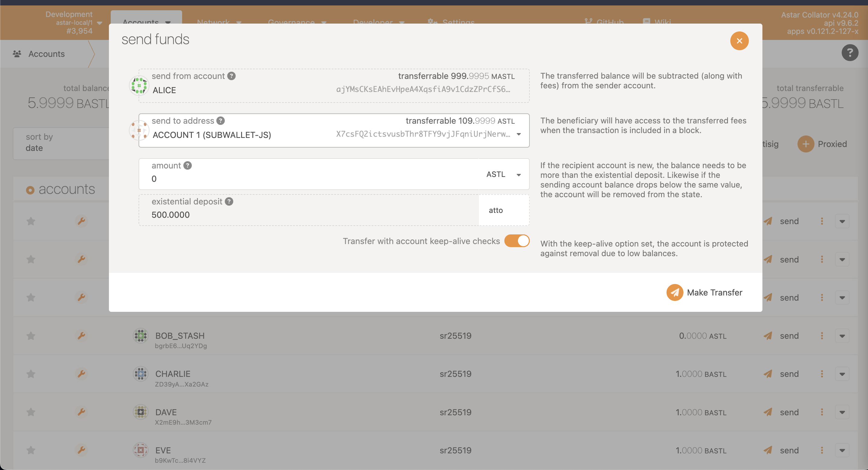Click the existential deposit help icon

coord(229,201)
